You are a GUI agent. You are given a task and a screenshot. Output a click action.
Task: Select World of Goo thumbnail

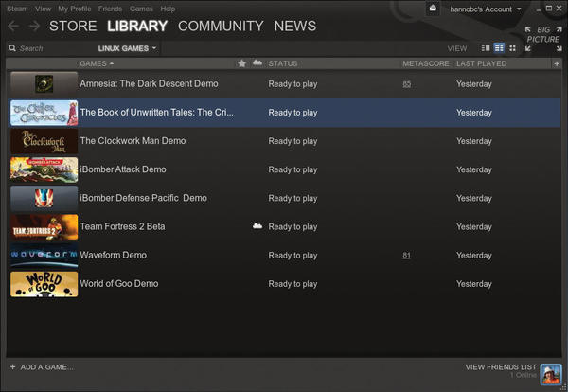click(x=44, y=284)
